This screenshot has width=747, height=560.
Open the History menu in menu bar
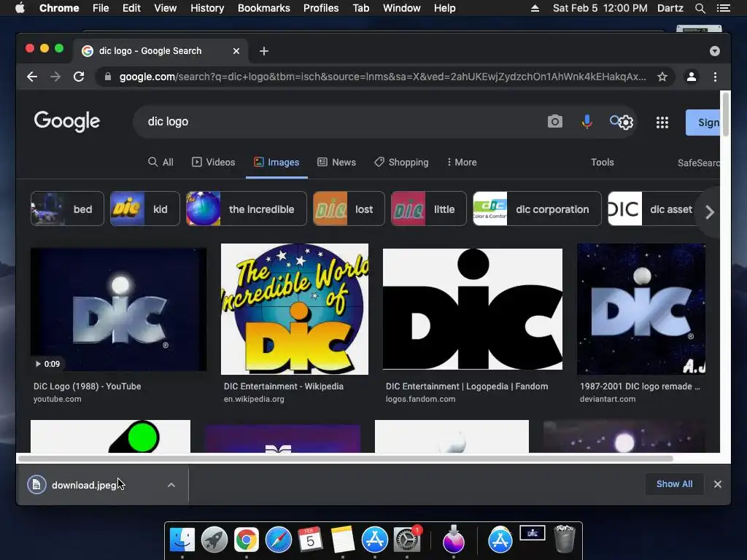(206, 8)
